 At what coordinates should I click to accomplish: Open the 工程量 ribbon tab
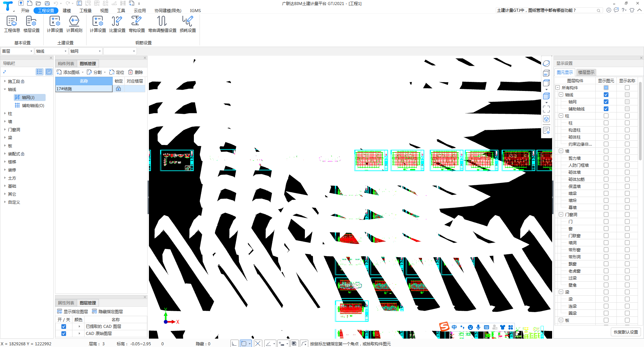pos(86,10)
